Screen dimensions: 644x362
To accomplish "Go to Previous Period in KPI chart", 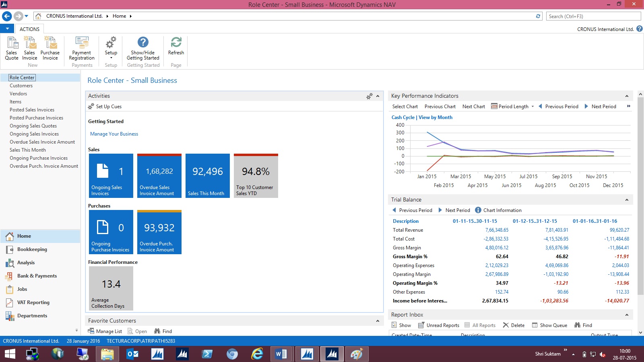I will [558, 107].
